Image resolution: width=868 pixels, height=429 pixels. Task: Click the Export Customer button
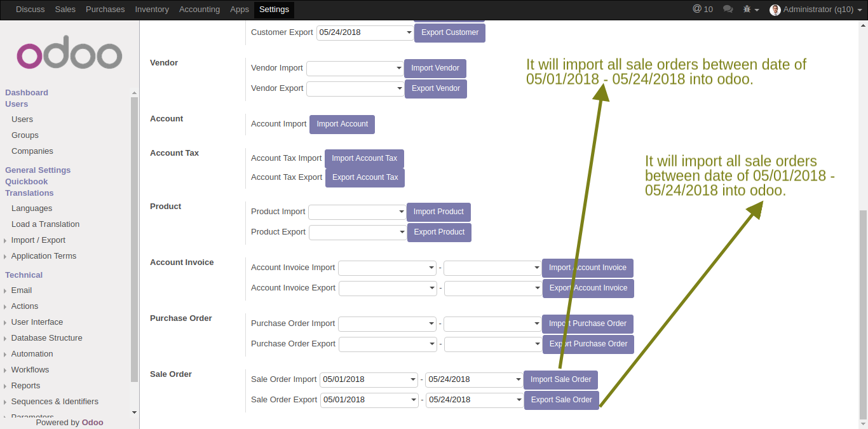(450, 32)
